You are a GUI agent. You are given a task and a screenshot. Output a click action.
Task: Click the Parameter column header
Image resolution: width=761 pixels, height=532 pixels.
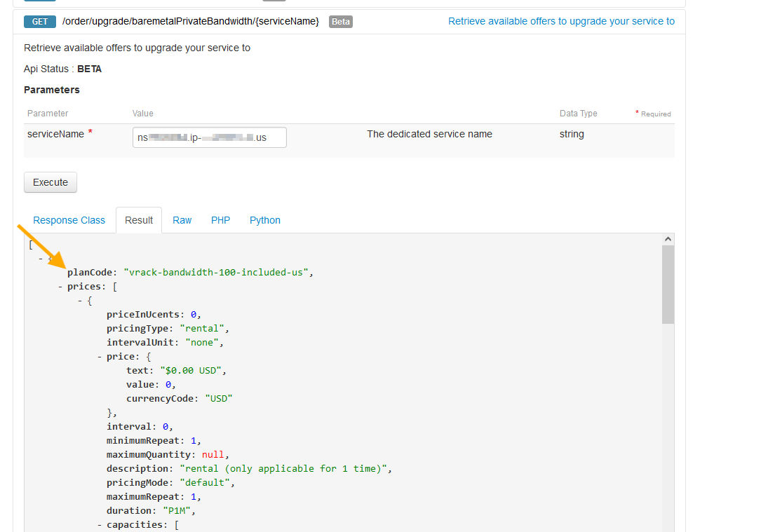click(x=48, y=114)
